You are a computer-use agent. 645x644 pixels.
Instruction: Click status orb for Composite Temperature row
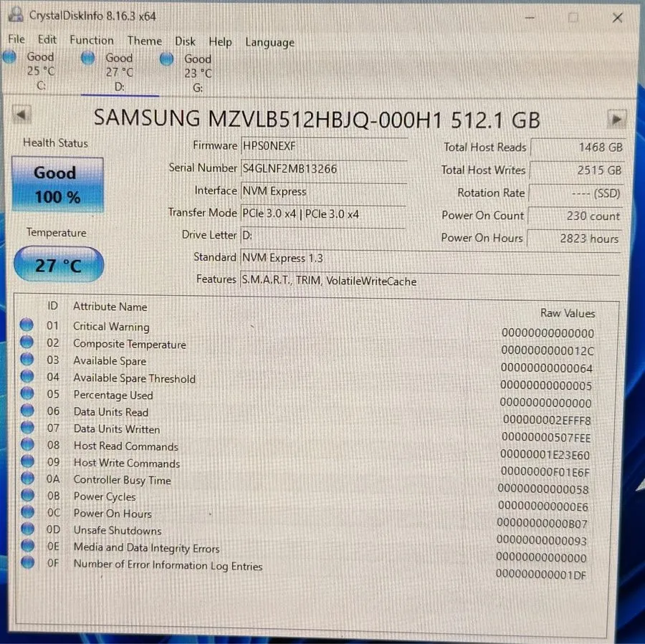click(27, 341)
